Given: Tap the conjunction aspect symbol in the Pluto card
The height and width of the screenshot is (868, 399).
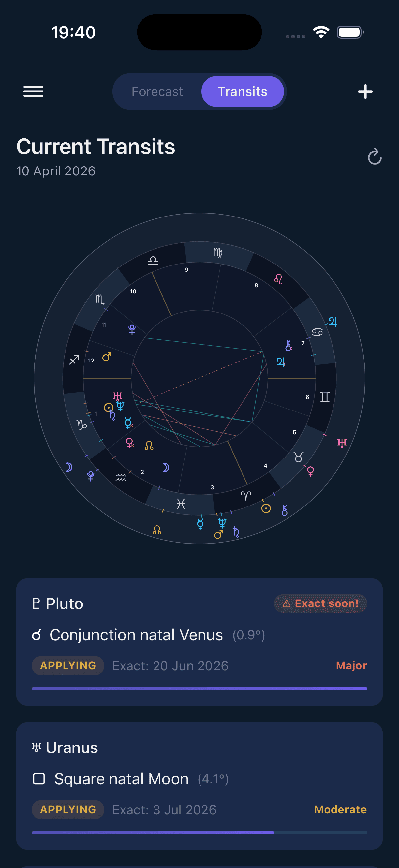Looking at the screenshot, I should tap(37, 635).
